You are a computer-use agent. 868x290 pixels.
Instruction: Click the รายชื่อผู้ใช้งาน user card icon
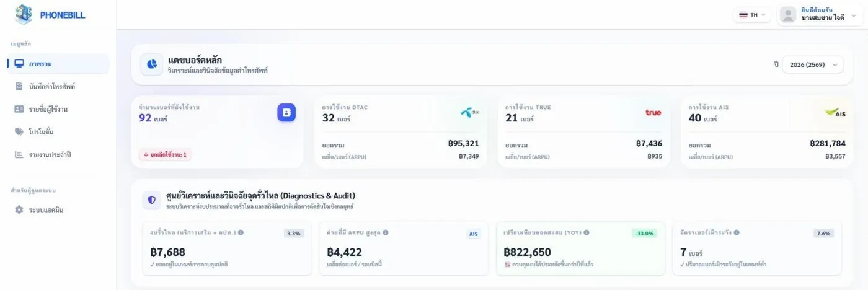coord(19,109)
